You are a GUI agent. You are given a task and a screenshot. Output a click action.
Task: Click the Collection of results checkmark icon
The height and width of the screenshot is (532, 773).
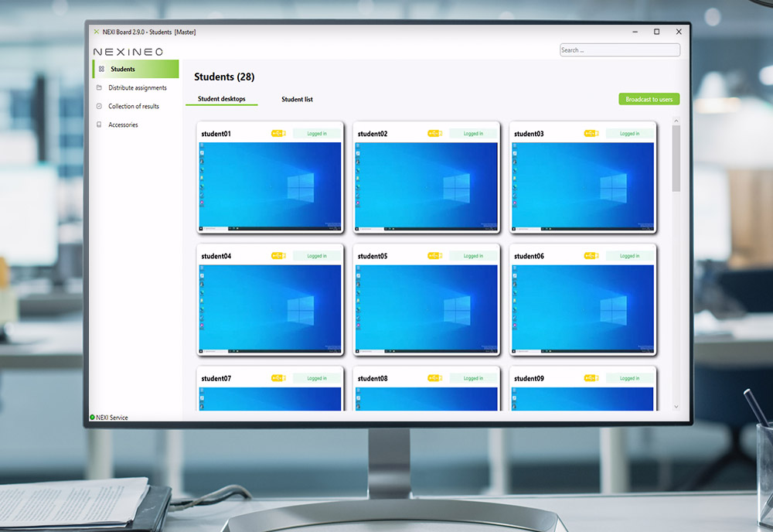pos(99,107)
